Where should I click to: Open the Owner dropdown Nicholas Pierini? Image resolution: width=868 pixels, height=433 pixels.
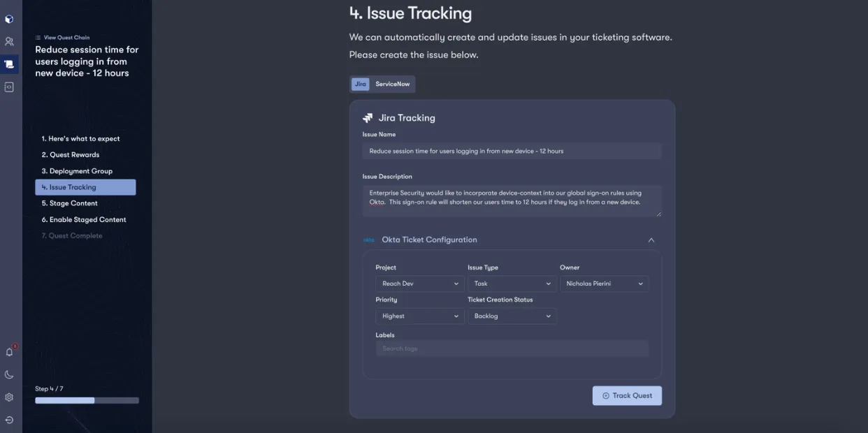point(605,284)
